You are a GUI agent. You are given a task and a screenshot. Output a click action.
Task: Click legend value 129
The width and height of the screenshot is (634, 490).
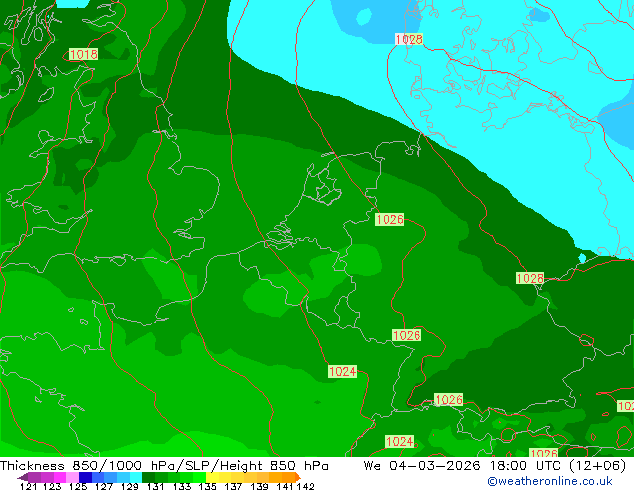pos(130,486)
